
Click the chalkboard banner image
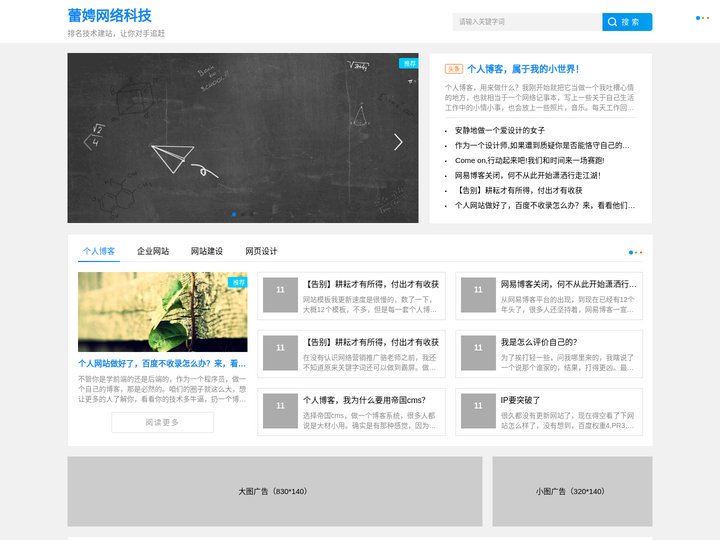pyautogui.click(x=243, y=138)
